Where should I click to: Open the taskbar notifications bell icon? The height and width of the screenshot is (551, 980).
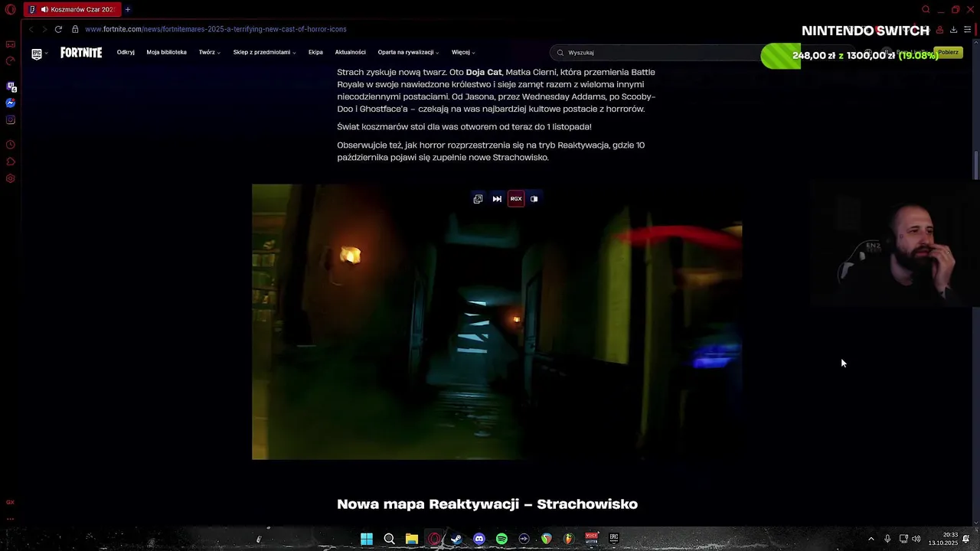pos(966,539)
